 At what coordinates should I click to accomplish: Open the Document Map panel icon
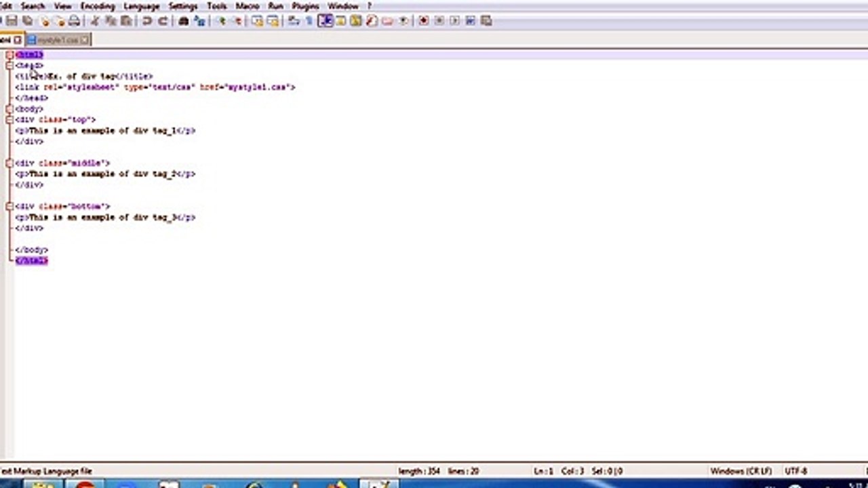pos(355,21)
